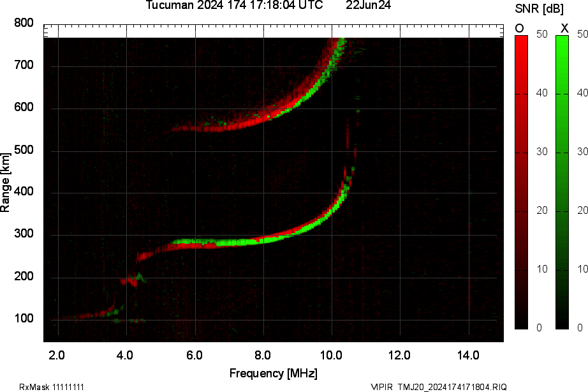Click the 'VIPIR TMJ20_2024174171804.RIQ' filename text

pos(439,387)
